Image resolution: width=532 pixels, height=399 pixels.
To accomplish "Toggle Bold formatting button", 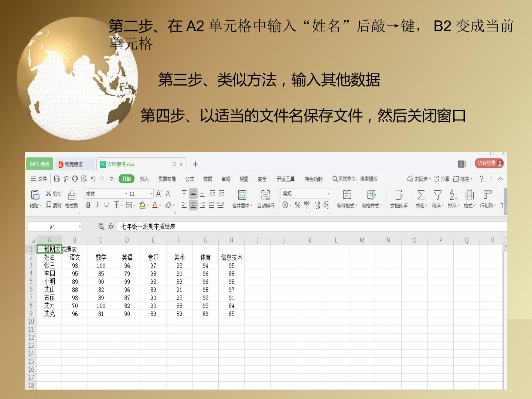I will point(88,205).
